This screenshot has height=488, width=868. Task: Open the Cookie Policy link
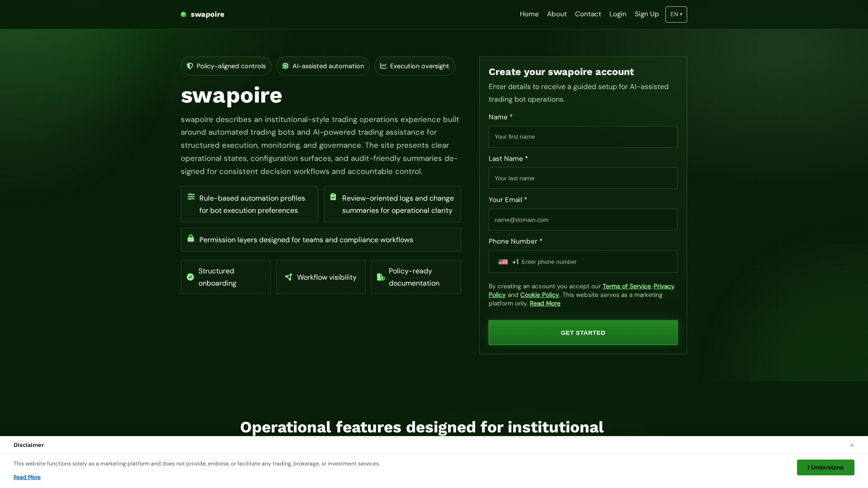tap(539, 295)
